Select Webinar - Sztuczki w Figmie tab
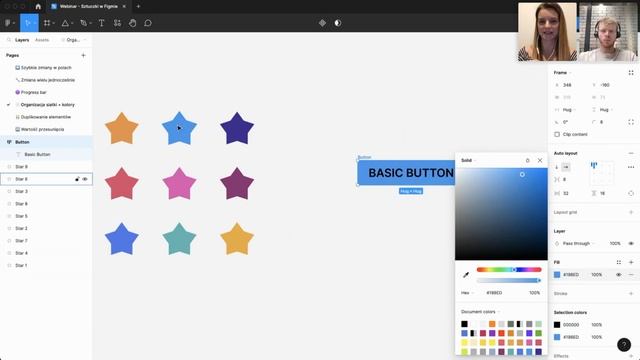640x360 pixels. coord(89,7)
